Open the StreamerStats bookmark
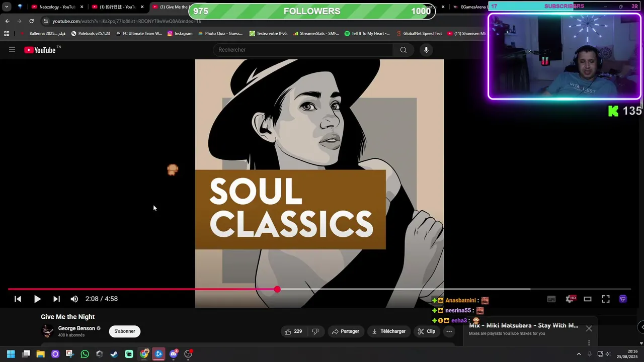This screenshot has height=362, width=644. click(x=315, y=34)
